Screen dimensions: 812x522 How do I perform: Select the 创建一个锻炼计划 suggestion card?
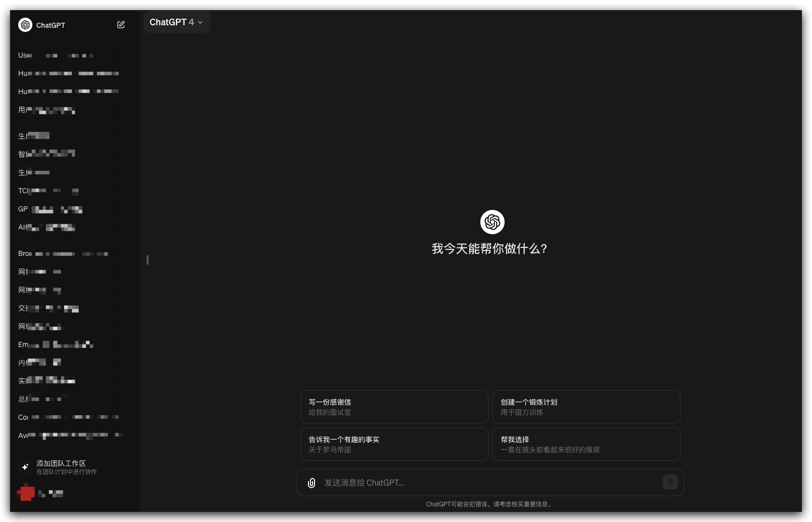[587, 407]
